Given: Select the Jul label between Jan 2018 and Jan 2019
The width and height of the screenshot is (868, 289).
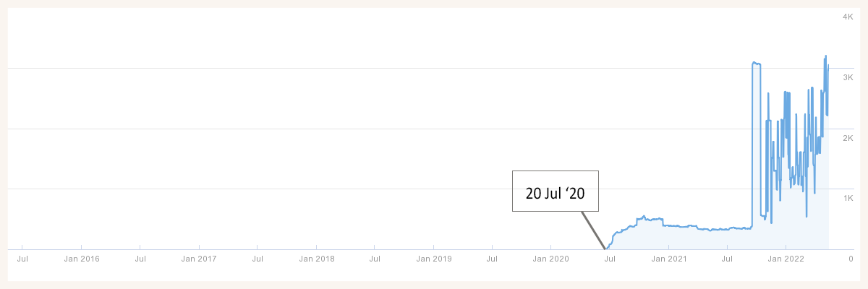Looking at the screenshot, I should [x=375, y=258].
